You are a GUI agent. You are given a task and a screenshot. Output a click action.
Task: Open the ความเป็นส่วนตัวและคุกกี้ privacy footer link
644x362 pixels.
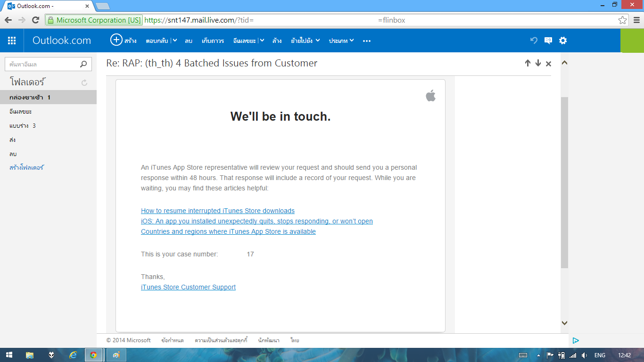221,340
